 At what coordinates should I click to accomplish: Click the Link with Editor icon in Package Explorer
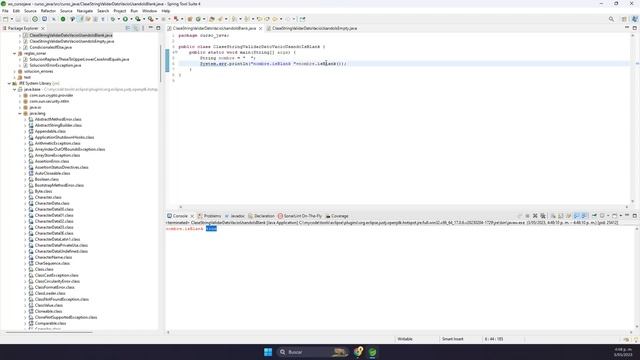(x=136, y=28)
